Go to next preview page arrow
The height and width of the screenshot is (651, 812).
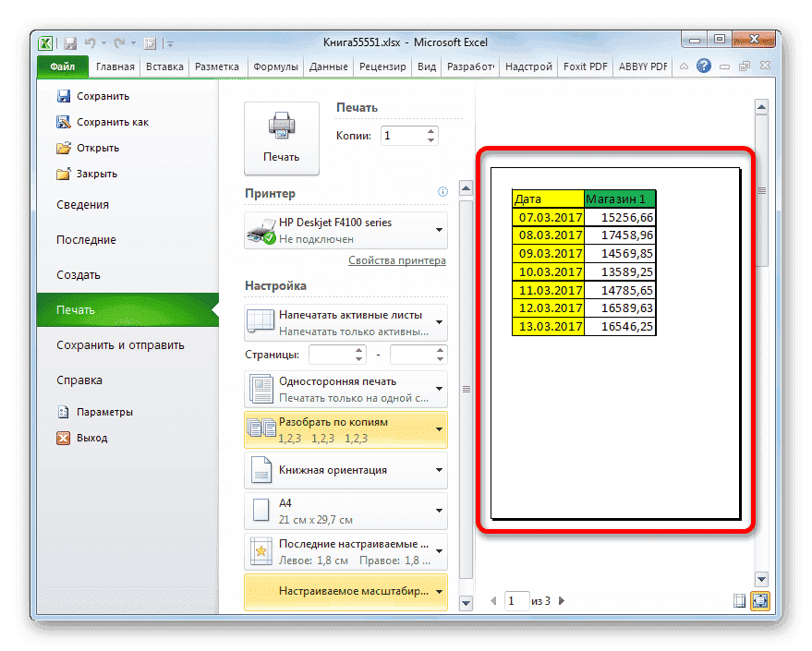click(561, 600)
